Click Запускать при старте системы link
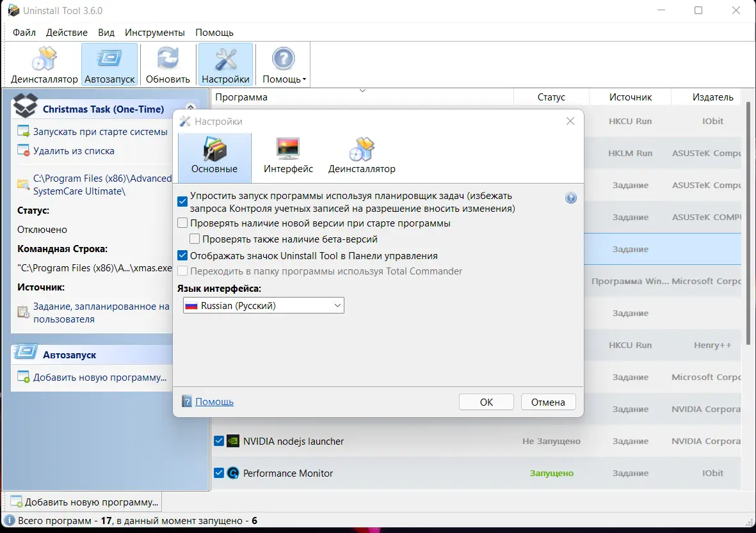Viewport: 756px width, 533px height. point(101,132)
